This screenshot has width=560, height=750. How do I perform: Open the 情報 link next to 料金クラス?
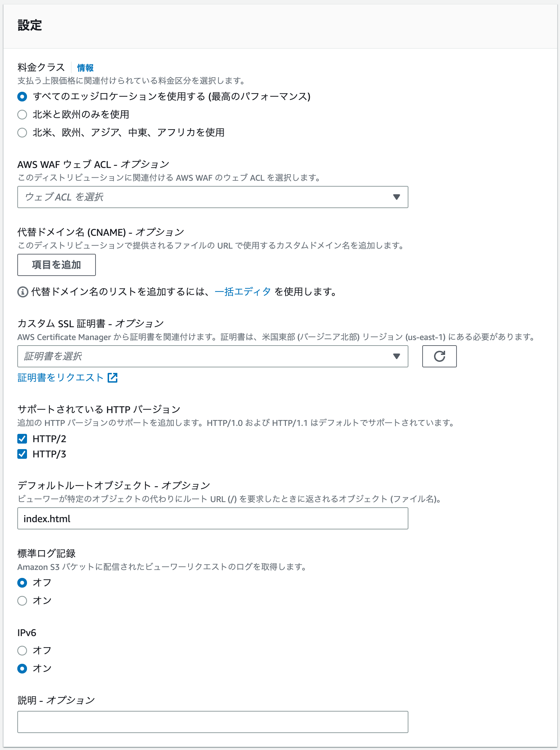85,68
